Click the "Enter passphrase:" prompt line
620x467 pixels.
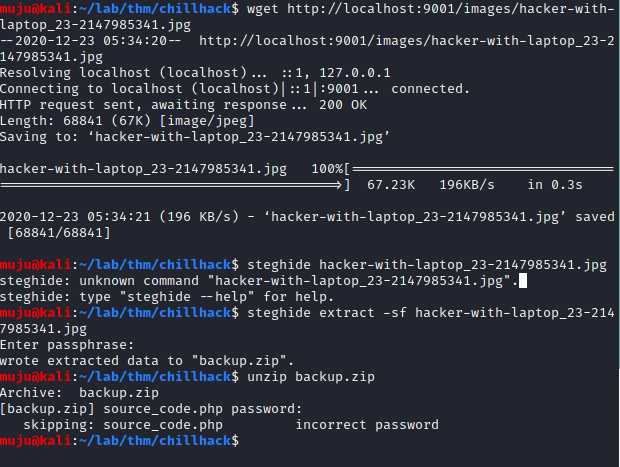tap(67, 344)
